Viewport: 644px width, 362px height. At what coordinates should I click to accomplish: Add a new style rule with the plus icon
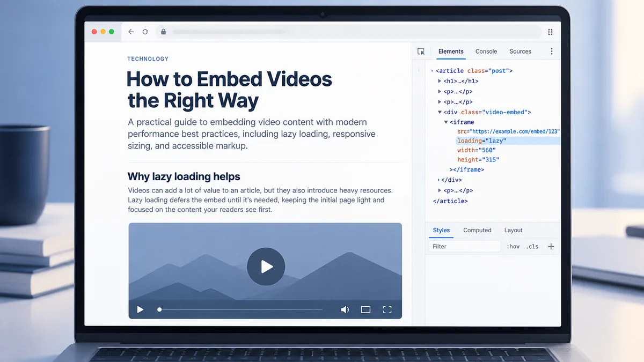point(551,247)
